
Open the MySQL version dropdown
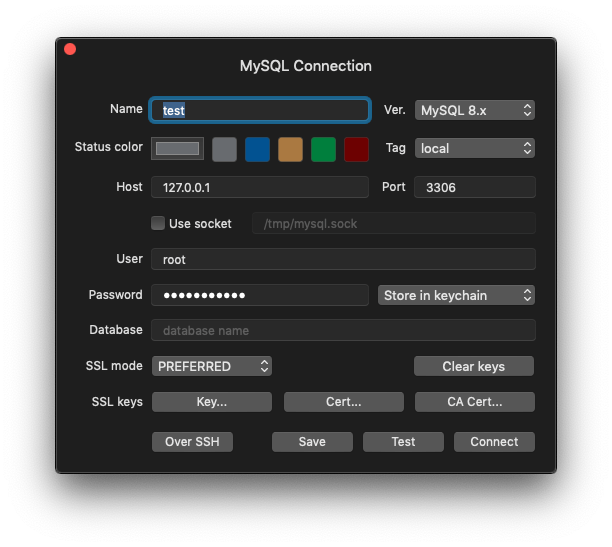click(475, 110)
